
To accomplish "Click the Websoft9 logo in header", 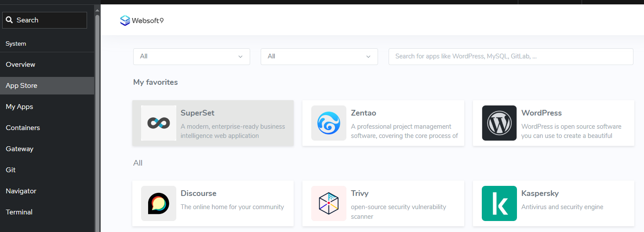I will [x=142, y=20].
